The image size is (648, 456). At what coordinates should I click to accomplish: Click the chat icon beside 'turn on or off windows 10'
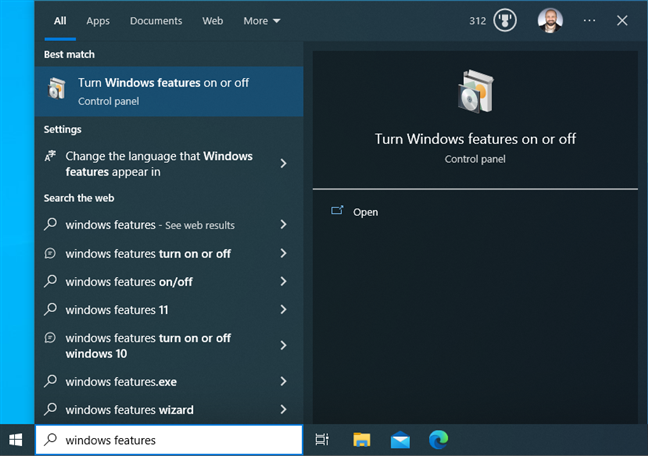tap(50, 338)
